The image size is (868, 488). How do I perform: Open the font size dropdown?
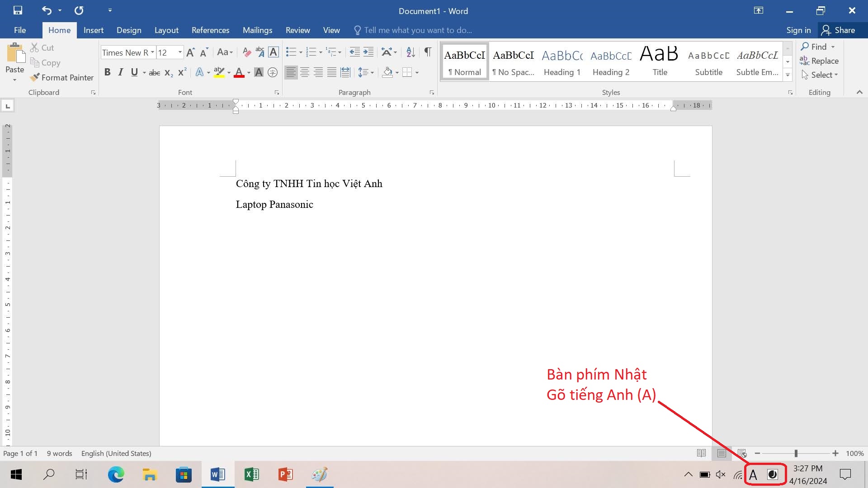pos(180,52)
